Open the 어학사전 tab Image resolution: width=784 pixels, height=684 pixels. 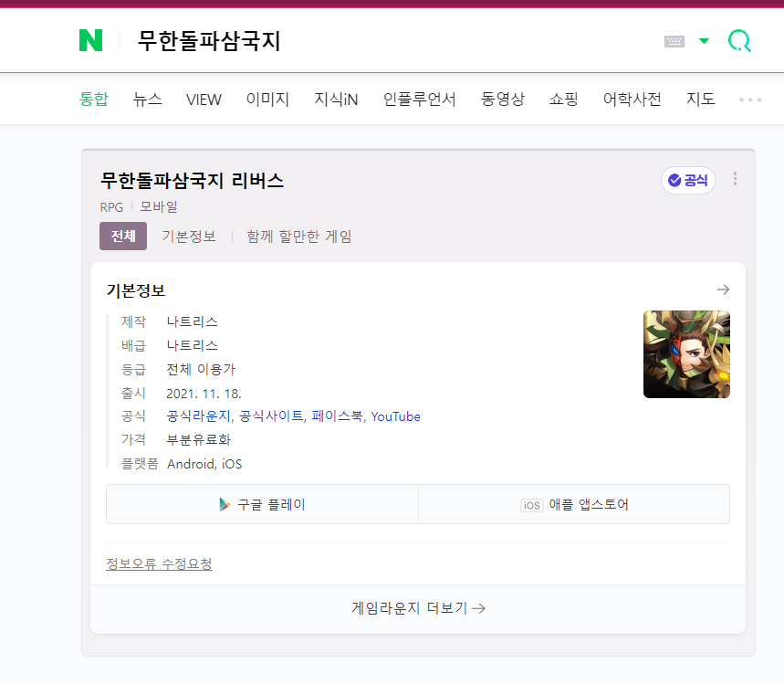632,99
